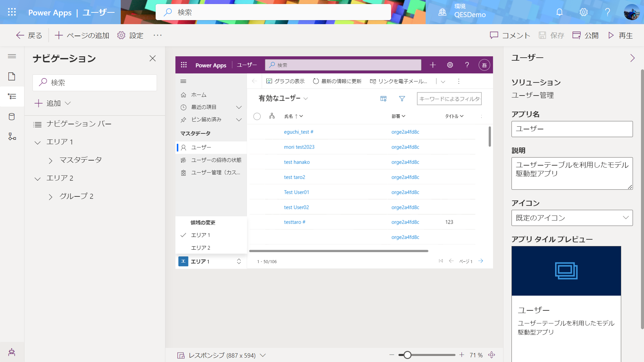644x362 pixels.
Task: Open the コメント pane
Action: tap(510, 35)
